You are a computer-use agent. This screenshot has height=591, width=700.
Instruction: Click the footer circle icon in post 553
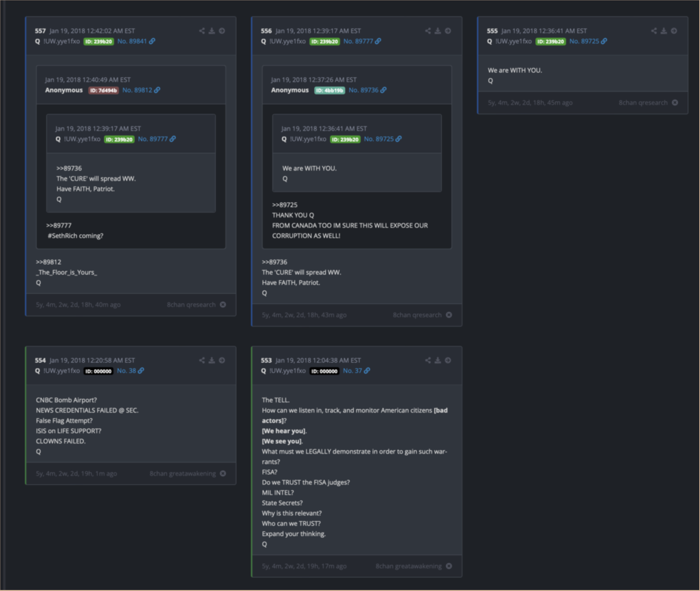coord(449,566)
